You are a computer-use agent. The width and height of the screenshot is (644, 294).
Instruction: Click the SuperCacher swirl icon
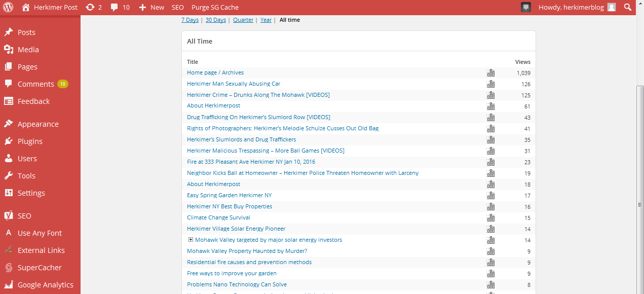pos(9,268)
